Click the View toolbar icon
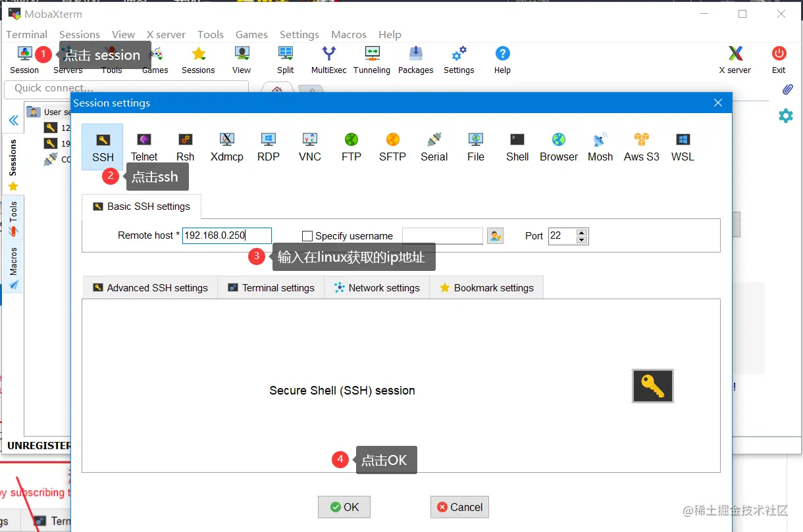Screen dimensions: 803x532 click(242, 60)
